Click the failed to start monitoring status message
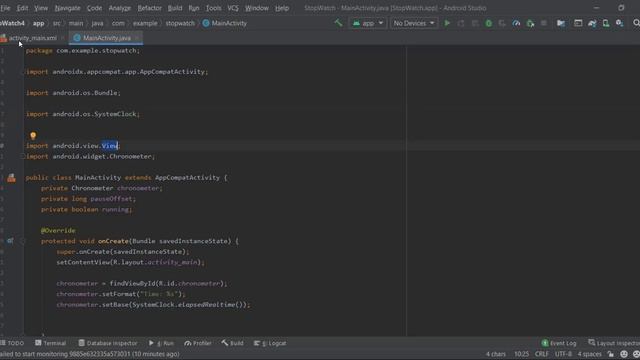Screen dimensions: 640x360 coord(90,354)
